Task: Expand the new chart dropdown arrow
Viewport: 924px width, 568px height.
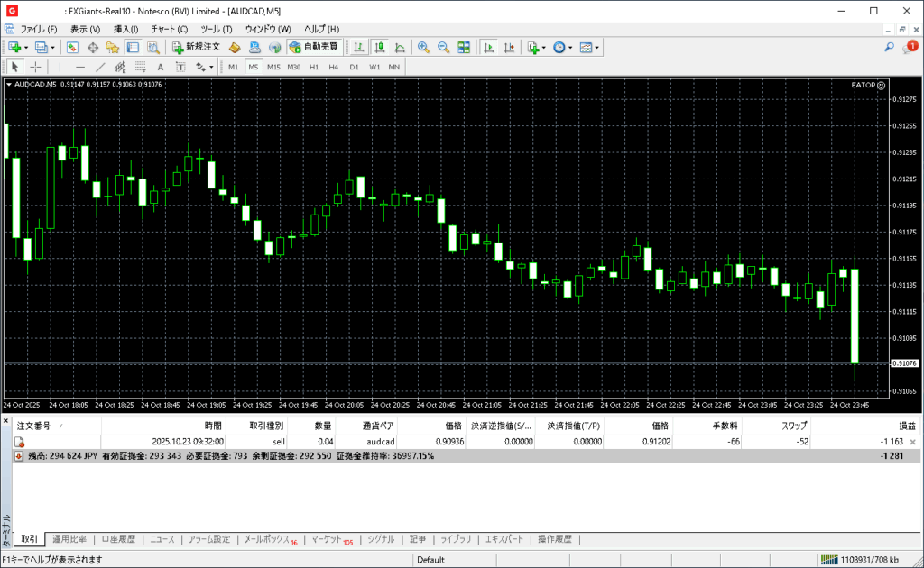Action: (x=25, y=47)
